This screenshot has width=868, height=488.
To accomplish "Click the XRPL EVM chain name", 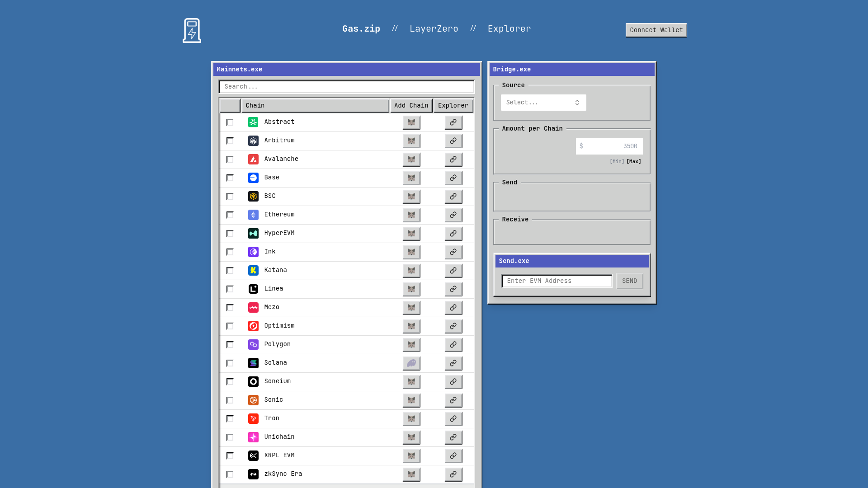I will [x=279, y=455].
